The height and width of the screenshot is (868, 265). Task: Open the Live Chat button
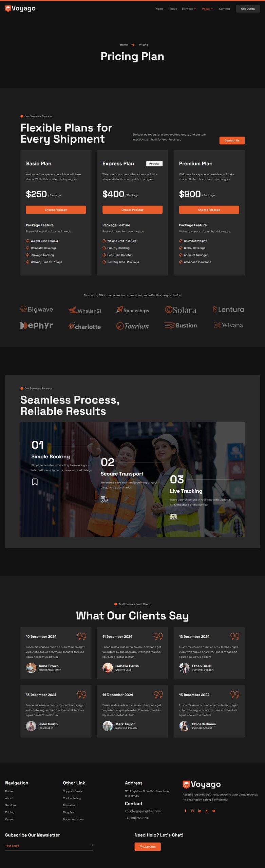coord(148,846)
